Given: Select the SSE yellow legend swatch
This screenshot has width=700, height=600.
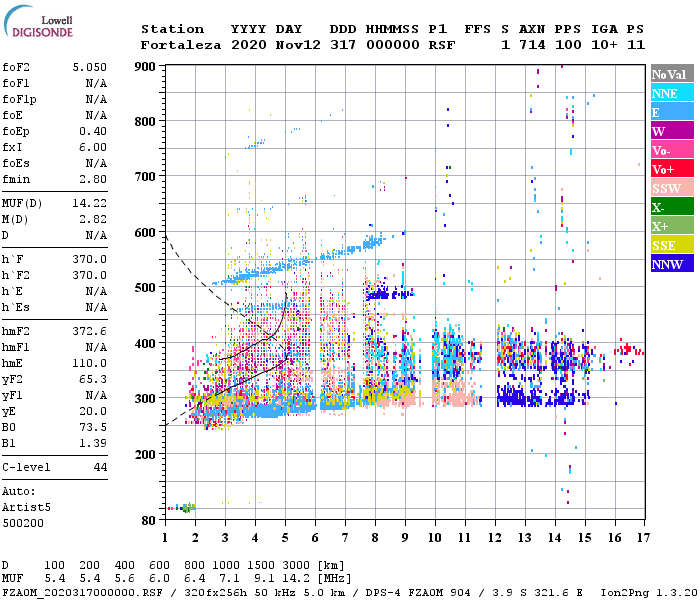Looking at the screenshot, I should click(x=672, y=245).
